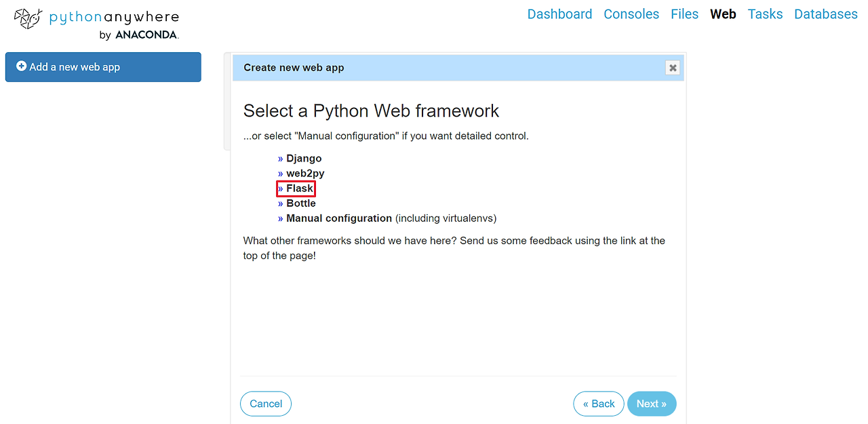The height and width of the screenshot is (424, 868).
Task: Open the Tasks page
Action: point(765,14)
